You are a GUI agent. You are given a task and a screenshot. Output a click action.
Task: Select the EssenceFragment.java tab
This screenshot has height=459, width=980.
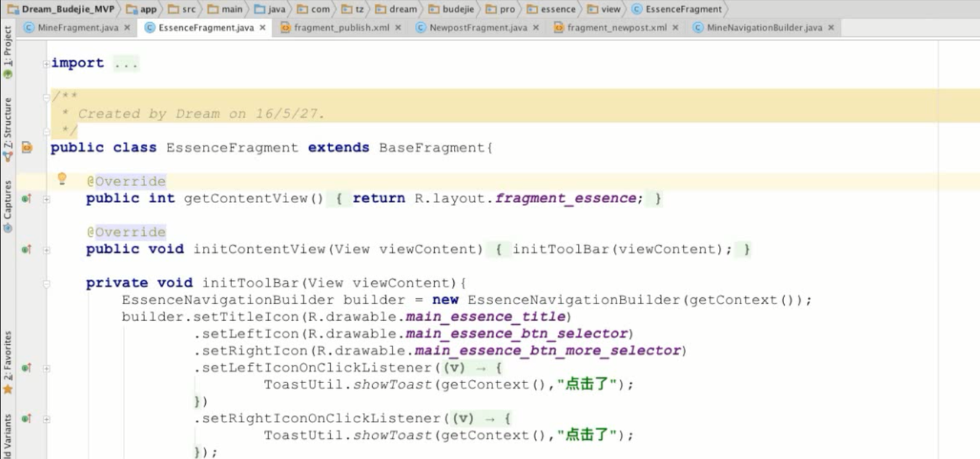click(206, 28)
